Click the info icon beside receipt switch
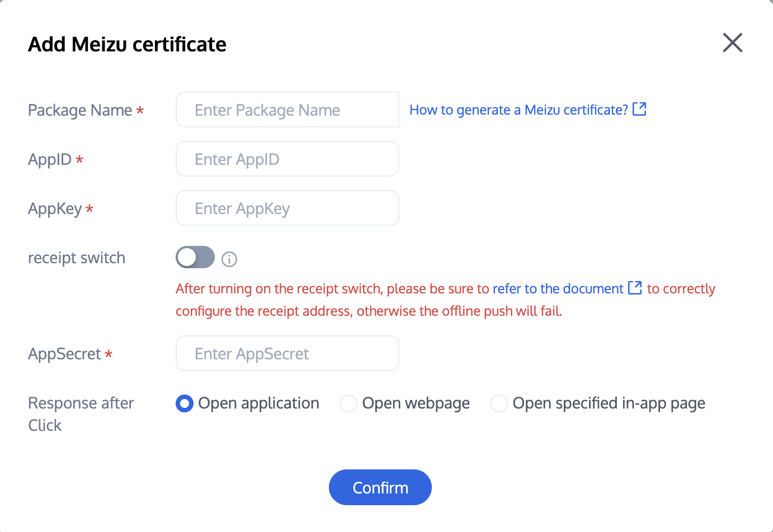This screenshot has height=532, width=773. pyautogui.click(x=229, y=259)
